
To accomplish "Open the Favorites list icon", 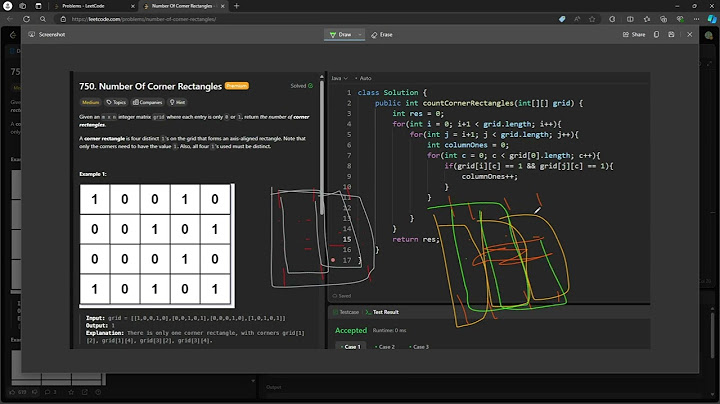I will (x=647, y=19).
